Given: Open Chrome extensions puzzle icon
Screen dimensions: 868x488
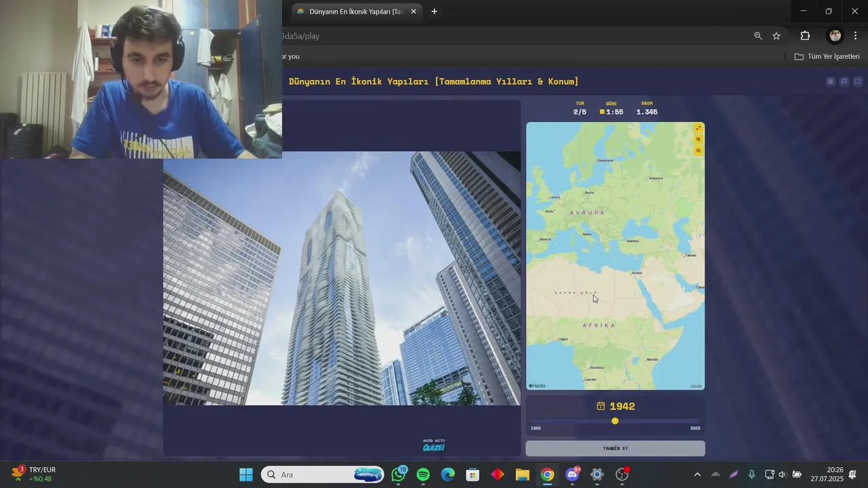Looking at the screenshot, I should [x=806, y=36].
